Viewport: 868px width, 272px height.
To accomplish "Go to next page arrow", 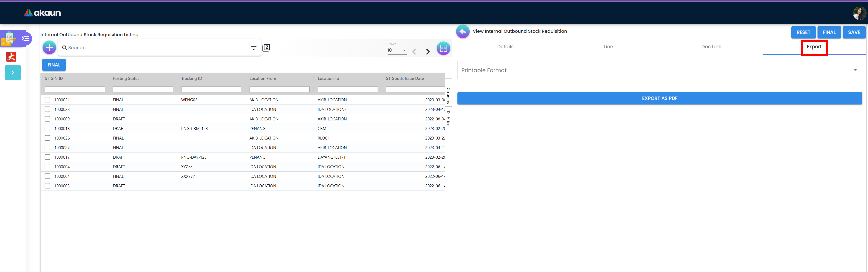I will pyautogui.click(x=428, y=52).
